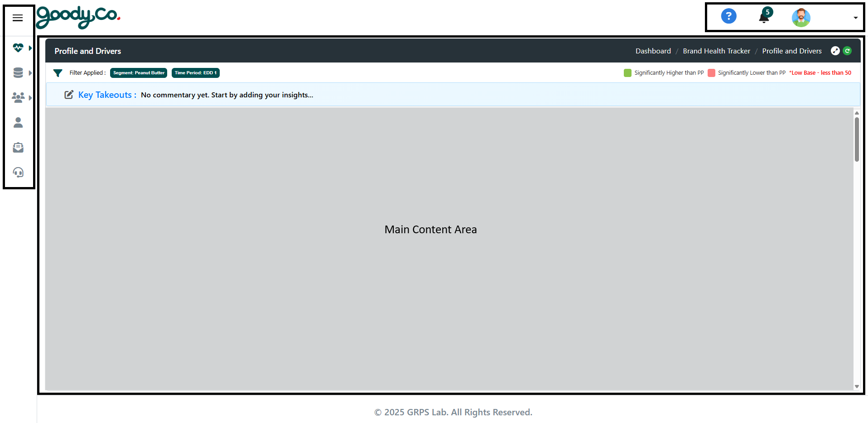Go to Dashboard breadcrumb link
This screenshot has width=868, height=423.
click(653, 51)
